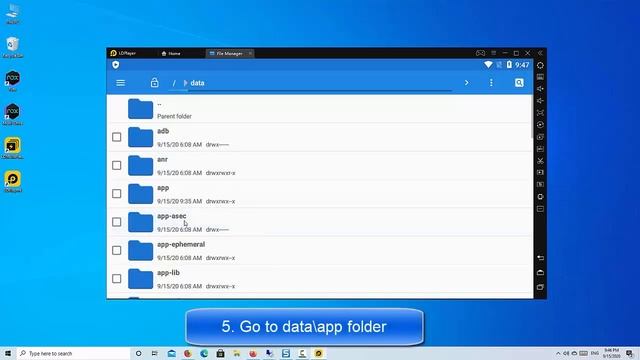The height and width of the screenshot is (360, 640).
Task: Open Task View on taskbar
Action: [x=155, y=353]
